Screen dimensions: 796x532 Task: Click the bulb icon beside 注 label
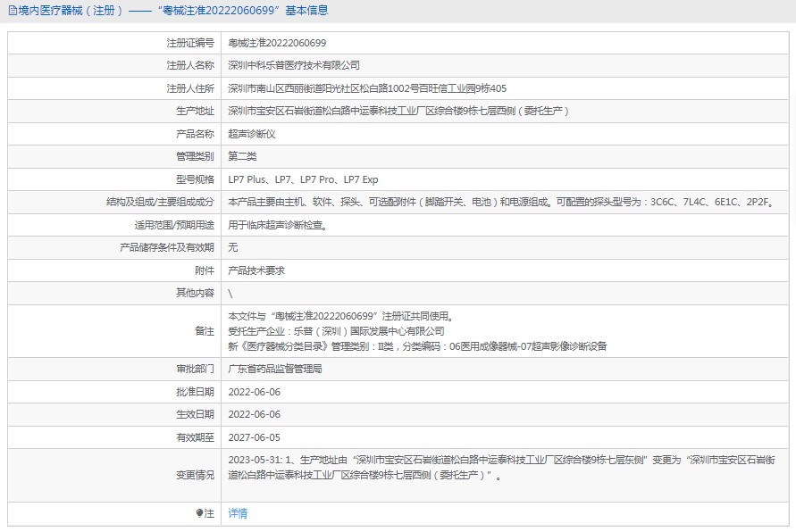point(199,513)
